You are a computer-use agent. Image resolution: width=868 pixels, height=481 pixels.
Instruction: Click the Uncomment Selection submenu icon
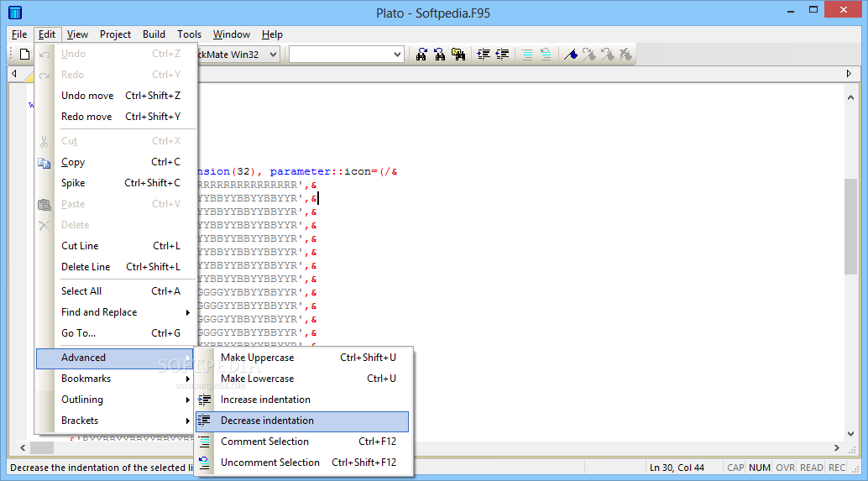(x=205, y=463)
